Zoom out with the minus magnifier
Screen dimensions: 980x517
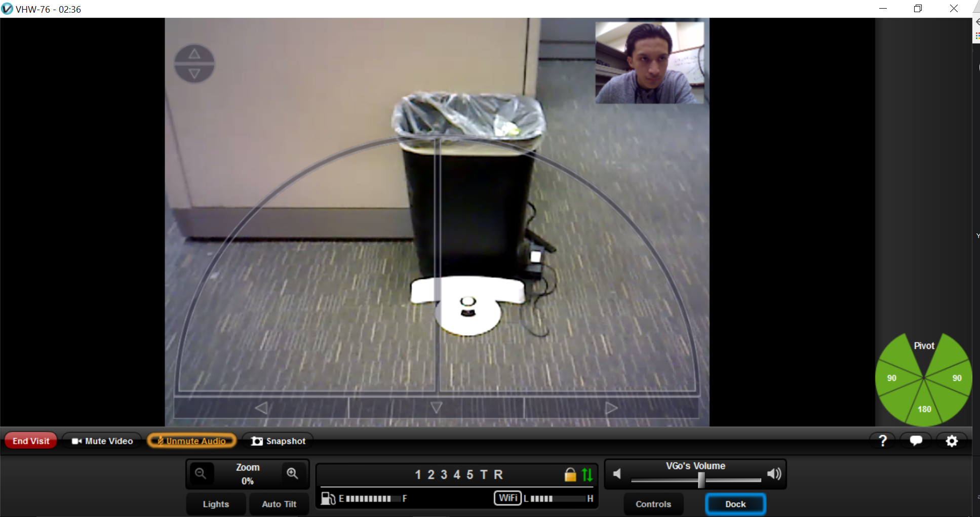pyautogui.click(x=201, y=473)
